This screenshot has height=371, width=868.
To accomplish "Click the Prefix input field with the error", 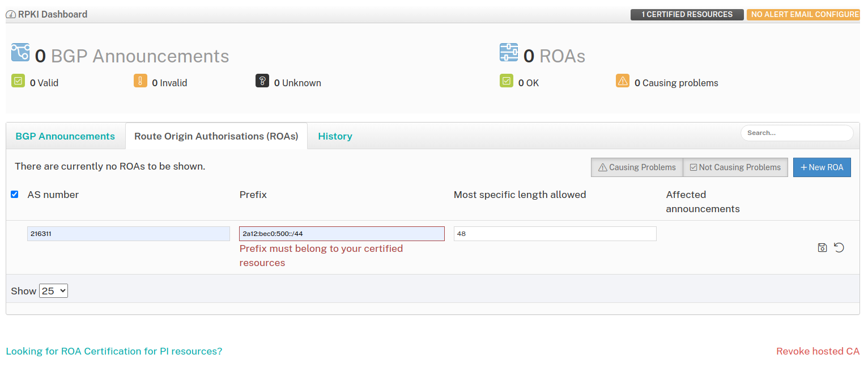I will coord(342,234).
